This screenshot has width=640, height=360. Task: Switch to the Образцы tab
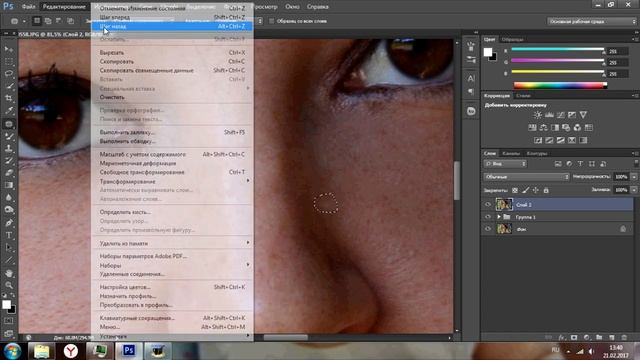pos(513,40)
